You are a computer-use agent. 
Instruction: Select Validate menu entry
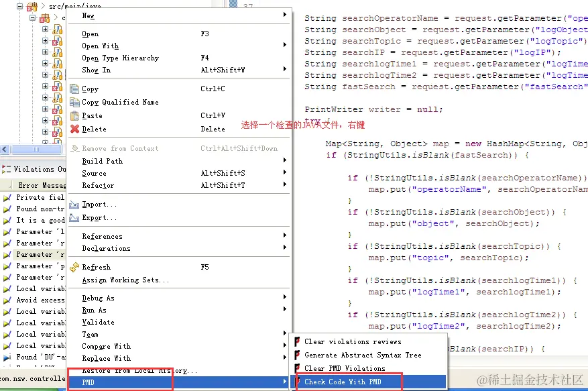(x=179, y=322)
